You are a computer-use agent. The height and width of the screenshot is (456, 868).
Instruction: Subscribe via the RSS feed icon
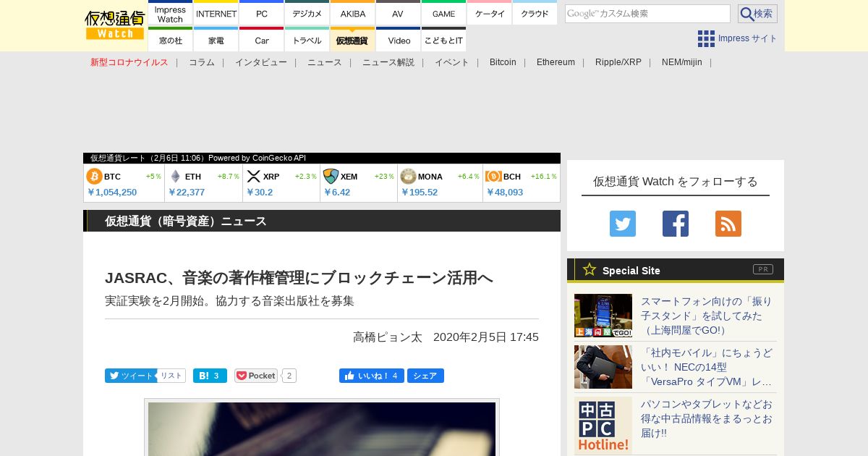tap(728, 224)
